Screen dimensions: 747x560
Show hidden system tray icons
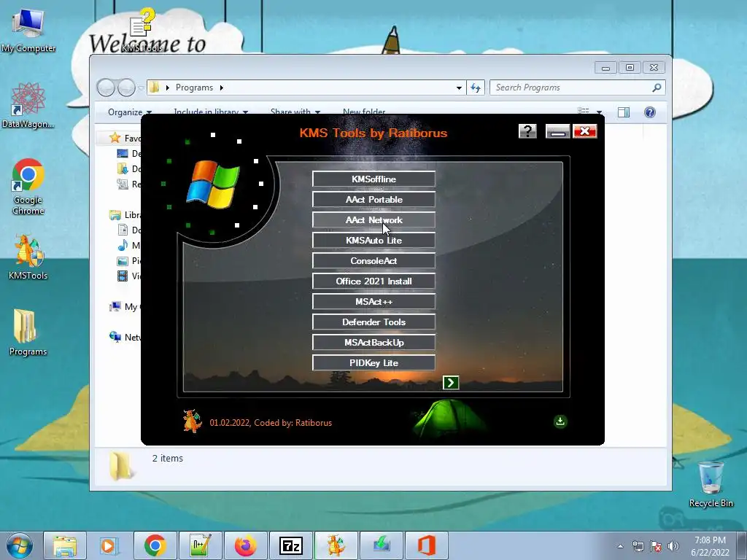[x=620, y=546]
